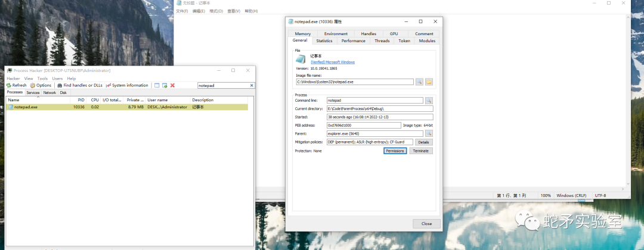Open the (Verified) Microsoft Windows link
644x250 pixels.
coord(333,62)
